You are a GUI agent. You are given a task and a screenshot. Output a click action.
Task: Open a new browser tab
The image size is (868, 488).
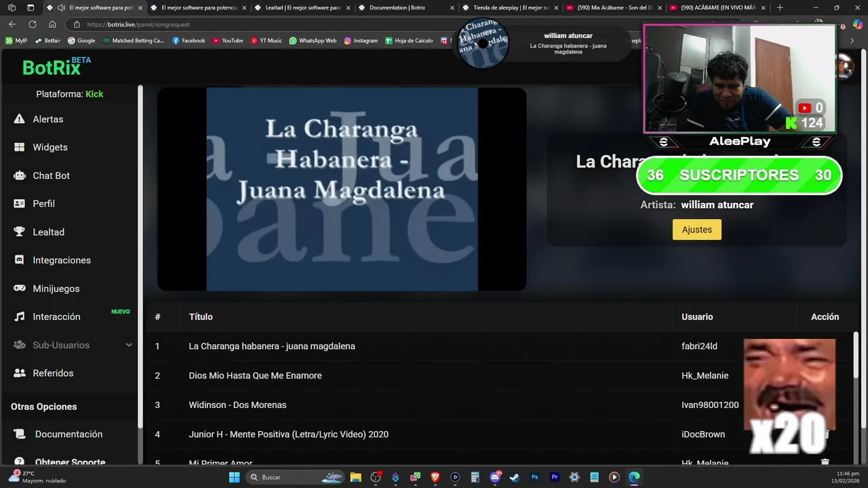pyautogui.click(x=780, y=7)
